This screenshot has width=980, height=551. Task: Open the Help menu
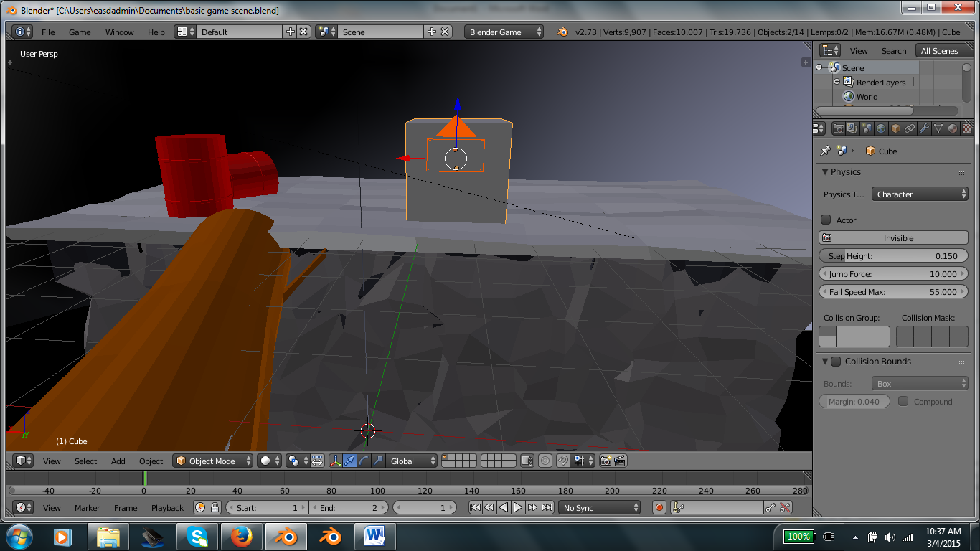tap(156, 32)
